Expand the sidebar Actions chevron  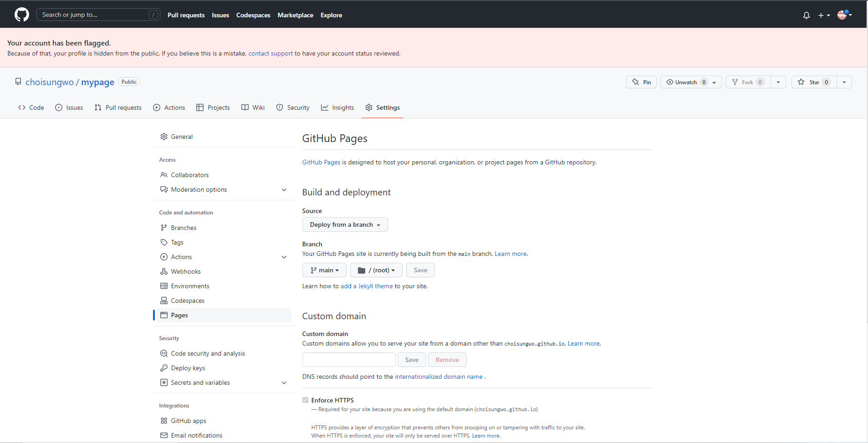click(284, 257)
